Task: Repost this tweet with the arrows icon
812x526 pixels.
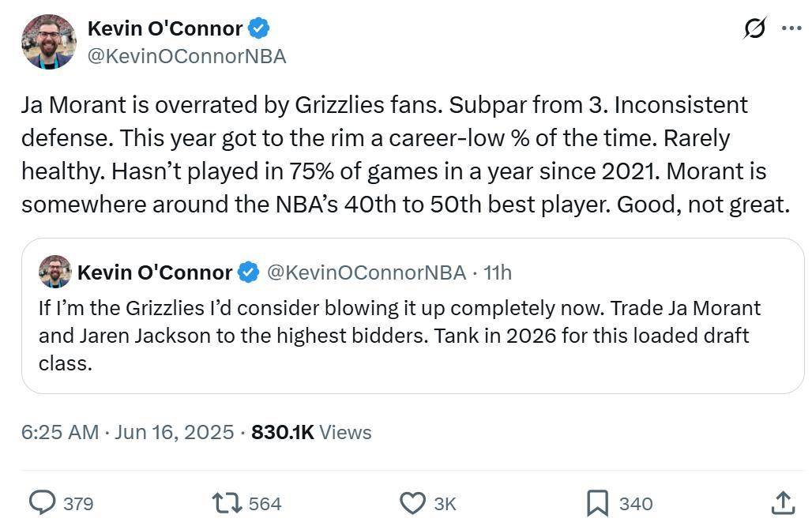Action: [227, 502]
